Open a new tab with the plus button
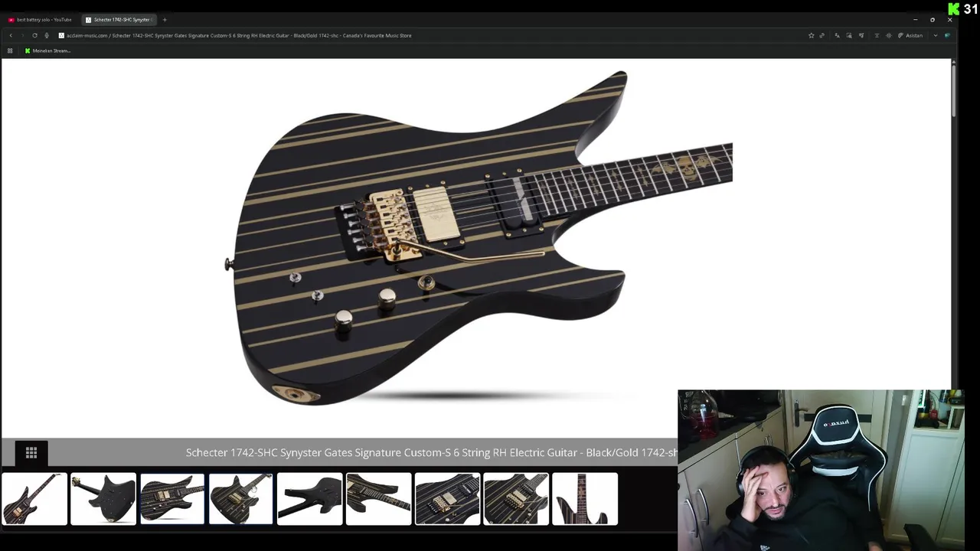Screen dimensions: 980x551 165,19
